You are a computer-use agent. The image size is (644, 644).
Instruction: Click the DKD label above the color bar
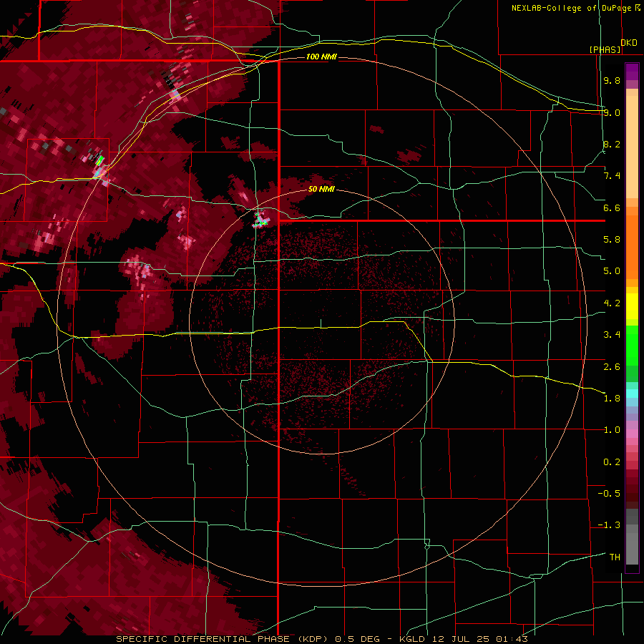pos(629,43)
